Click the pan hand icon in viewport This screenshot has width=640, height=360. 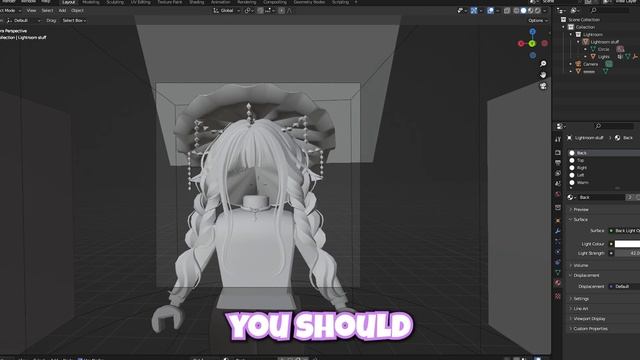pos(543,75)
